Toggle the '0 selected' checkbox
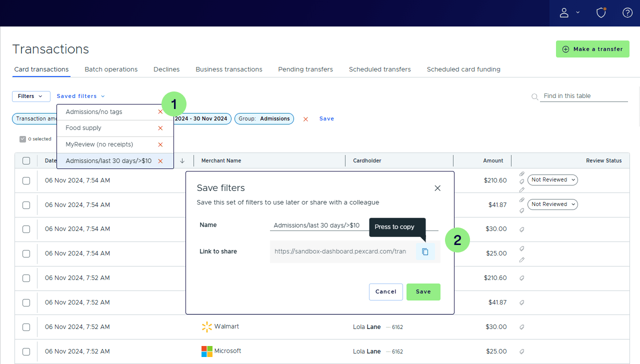The height and width of the screenshot is (364, 640). (x=22, y=139)
